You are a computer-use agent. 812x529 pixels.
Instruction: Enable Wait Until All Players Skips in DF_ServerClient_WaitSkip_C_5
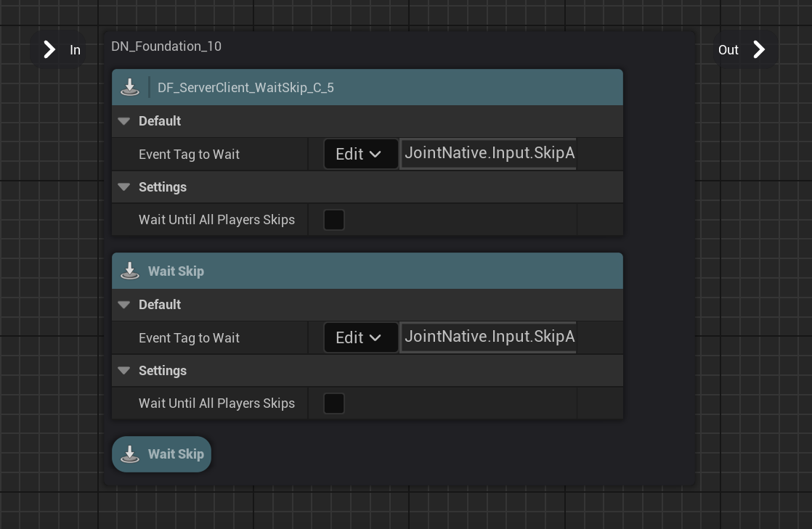coord(334,220)
